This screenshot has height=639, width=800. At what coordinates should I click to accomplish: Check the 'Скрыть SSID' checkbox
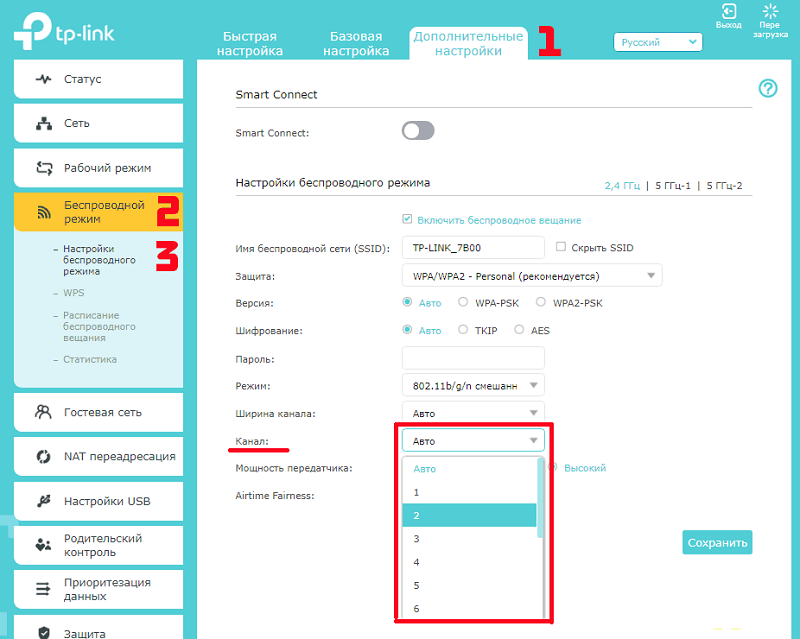click(561, 247)
